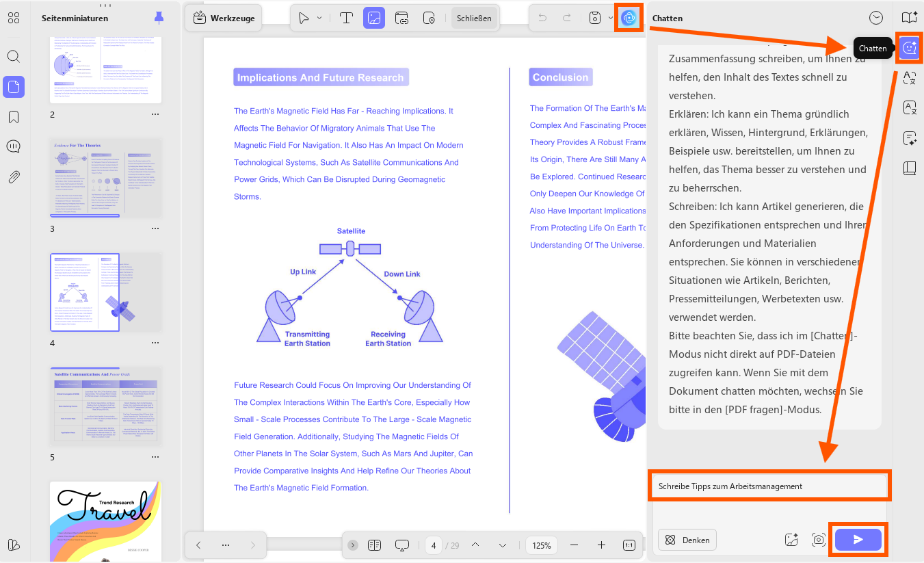The image size is (924, 563).
Task: Open the search magnifier in left sidebar
Action: pos(14,56)
